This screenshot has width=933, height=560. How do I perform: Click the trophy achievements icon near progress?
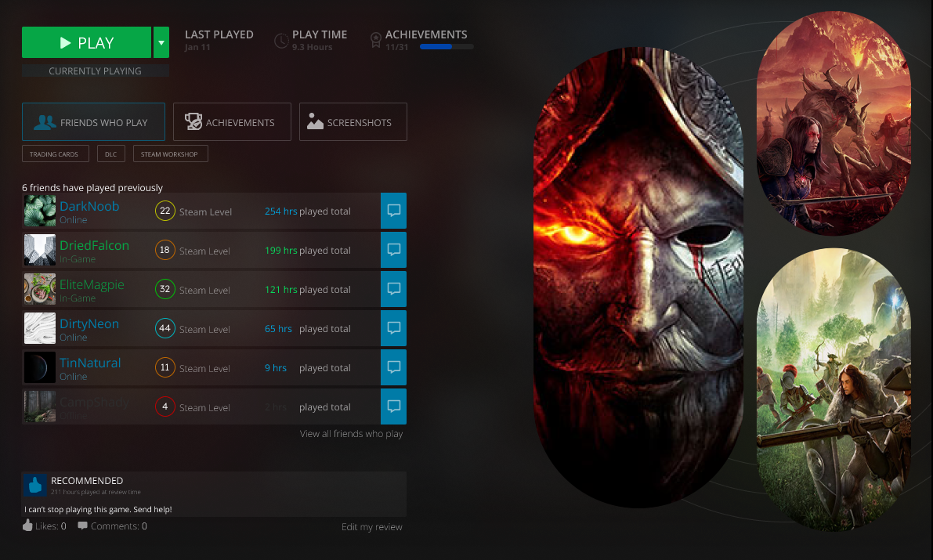[x=376, y=40]
